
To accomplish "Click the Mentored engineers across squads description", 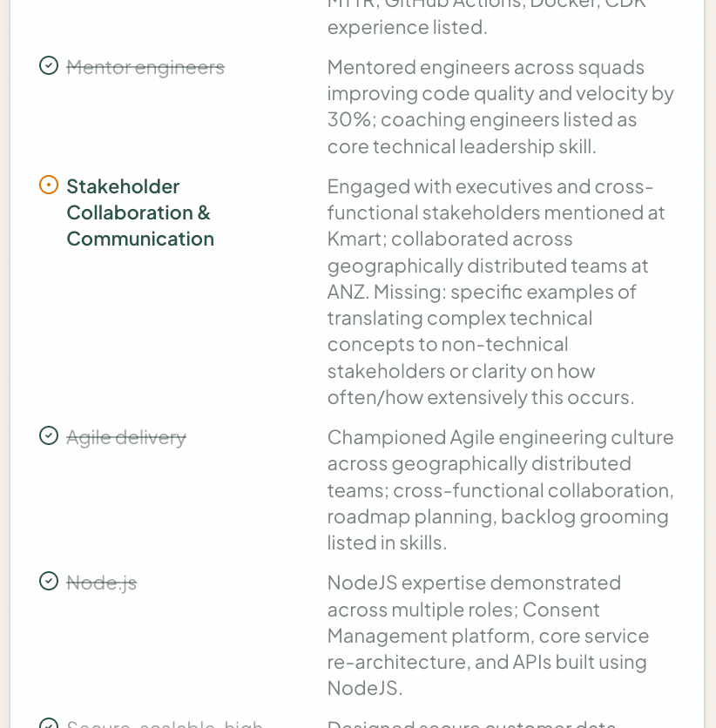I will click(x=501, y=107).
